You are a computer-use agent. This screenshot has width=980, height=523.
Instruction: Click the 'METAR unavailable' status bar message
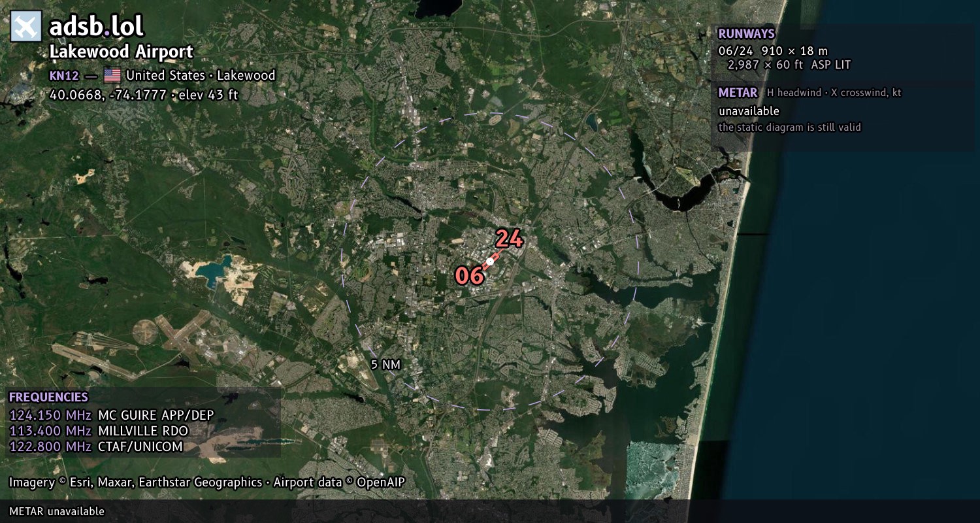[x=57, y=511]
